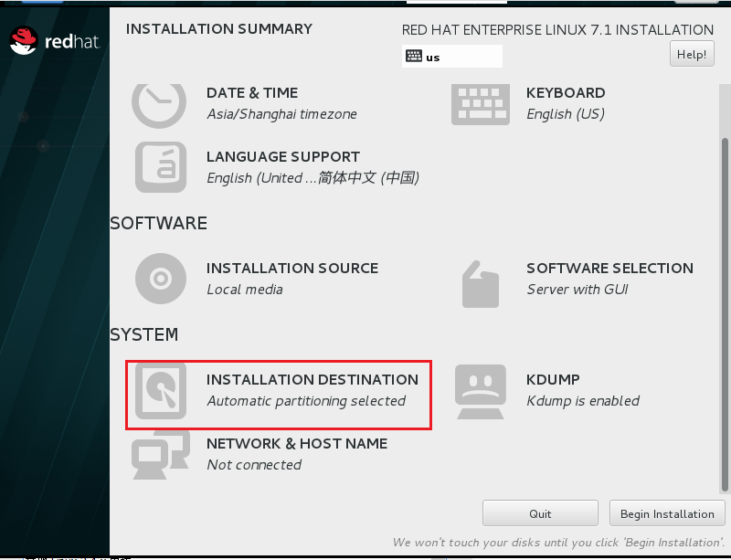Open Language Support icon

point(161,167)
